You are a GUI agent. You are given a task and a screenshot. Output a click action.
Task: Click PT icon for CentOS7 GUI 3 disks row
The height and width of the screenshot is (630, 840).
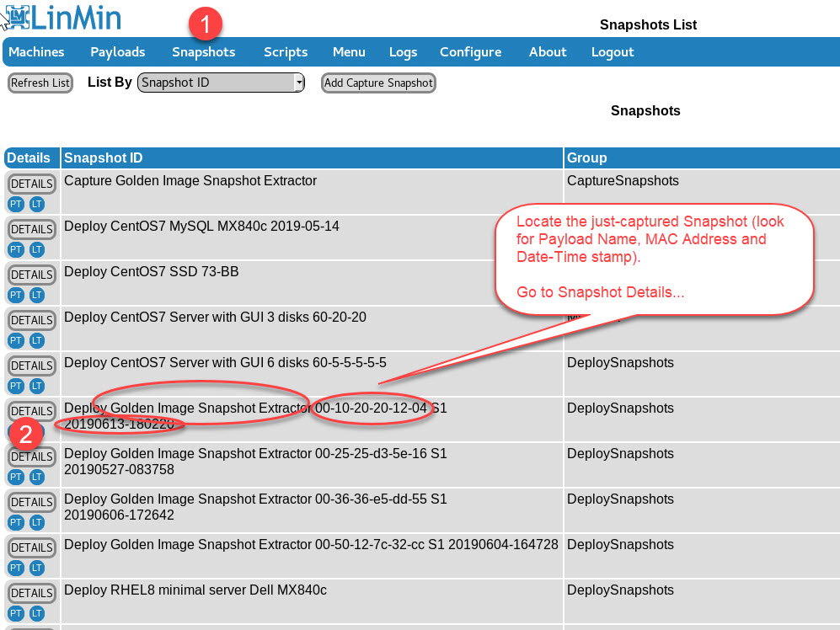[16, 340]
